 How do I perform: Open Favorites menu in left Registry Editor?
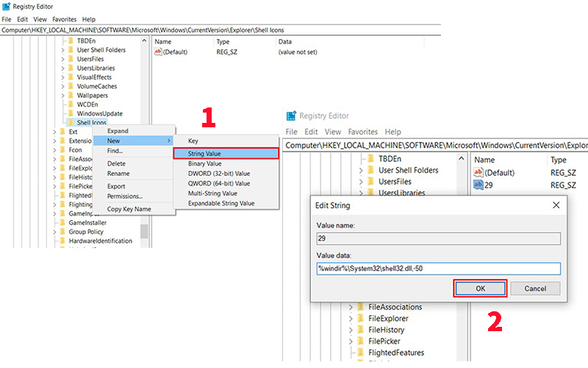[64, 19]
